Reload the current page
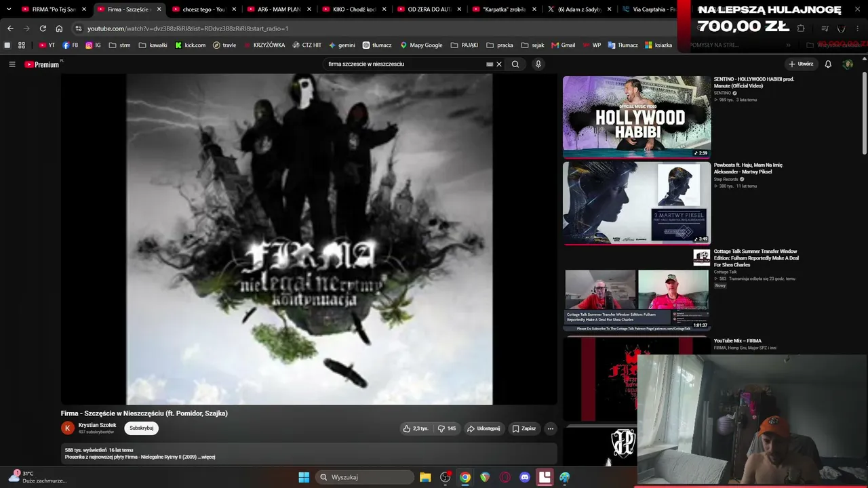This screenshot has width=868, height=488. click(x=43, y=28)
